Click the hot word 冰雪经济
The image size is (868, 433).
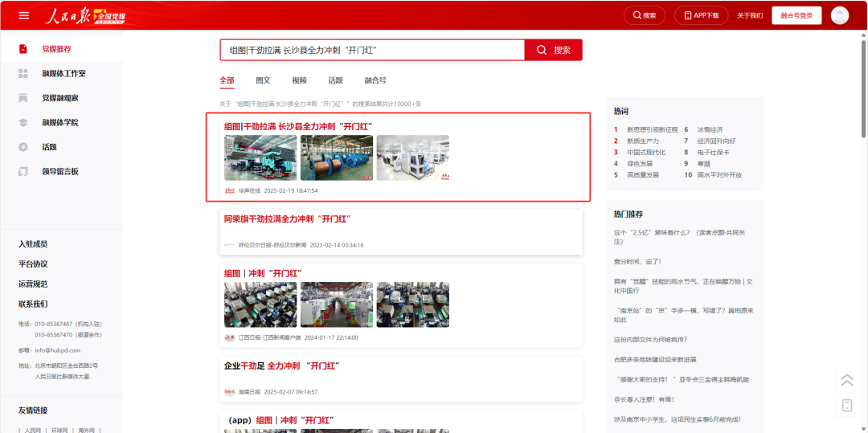click(710, 129)
